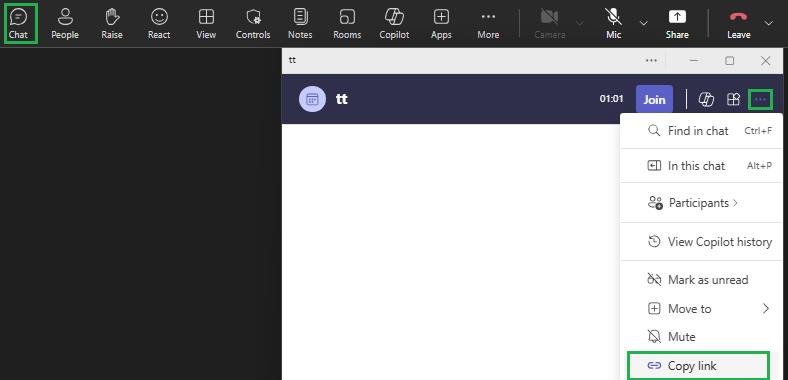Close the tt chat window
This screenshot has height=380, width=788.
765,61
